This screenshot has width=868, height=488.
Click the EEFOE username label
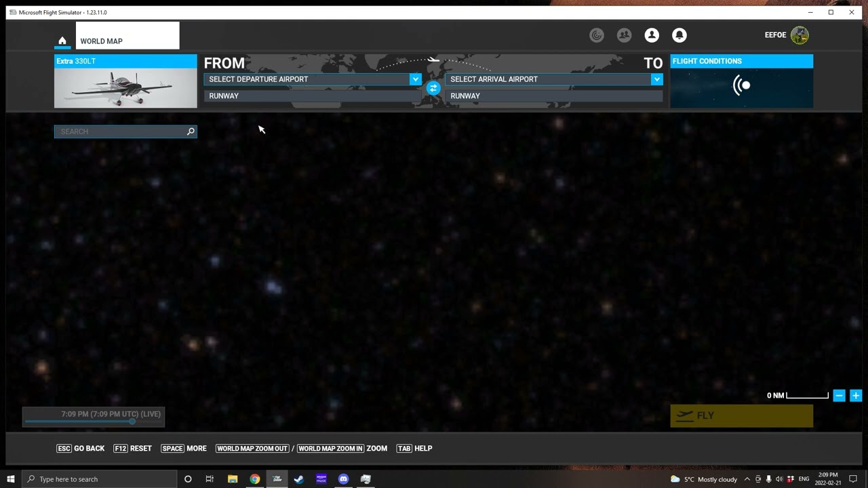(x=775, y=35)
